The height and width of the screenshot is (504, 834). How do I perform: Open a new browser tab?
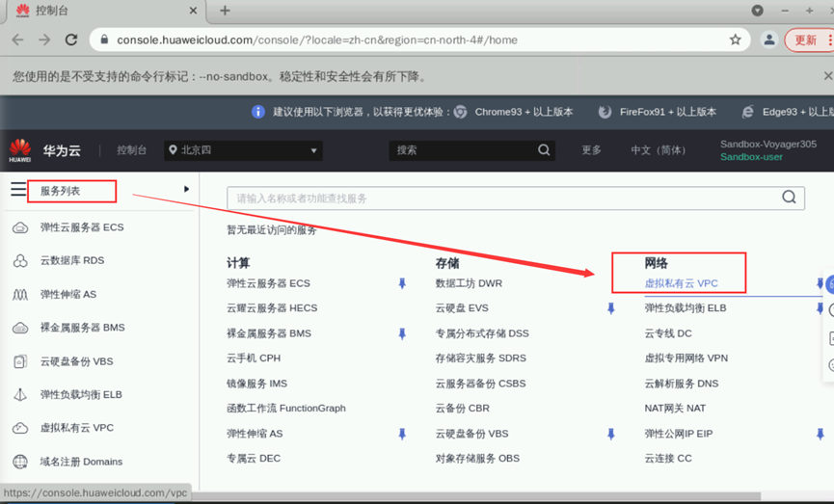pos(225,11)
